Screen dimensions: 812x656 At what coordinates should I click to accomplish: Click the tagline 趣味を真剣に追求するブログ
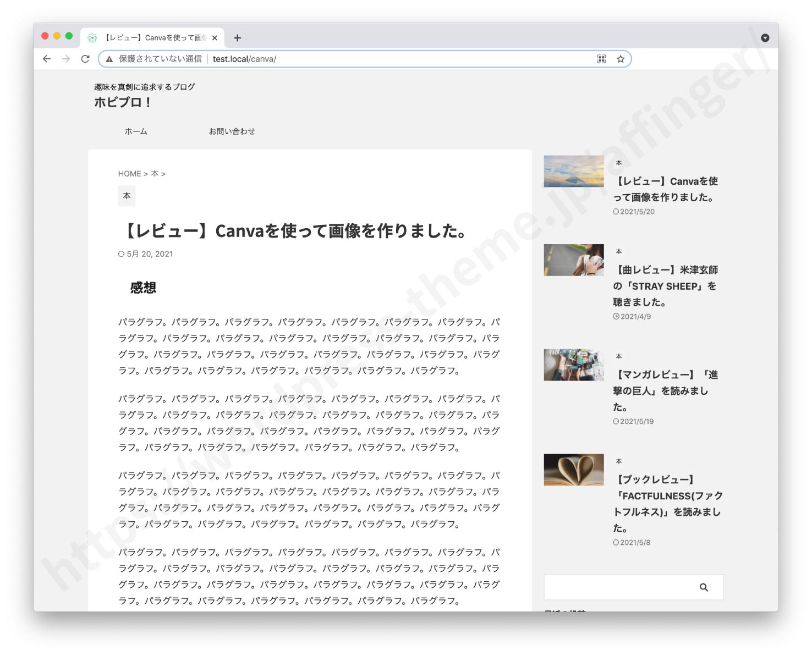(x=145, y=87)
